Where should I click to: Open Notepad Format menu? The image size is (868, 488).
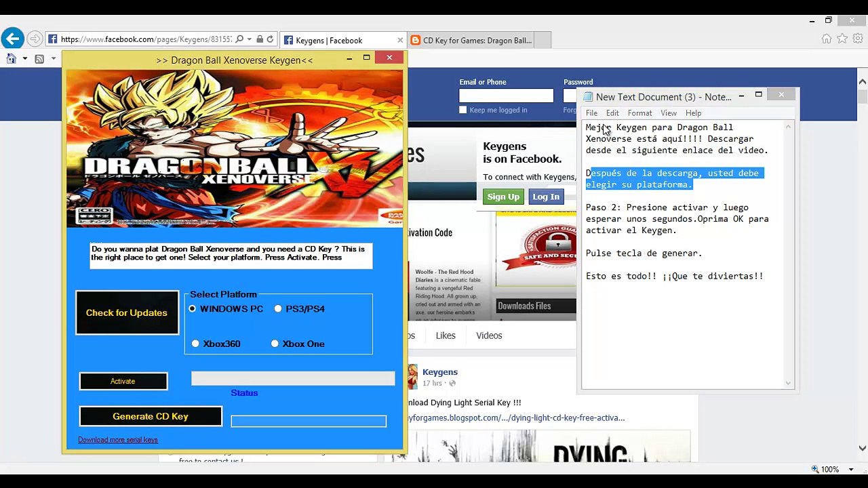639,113
